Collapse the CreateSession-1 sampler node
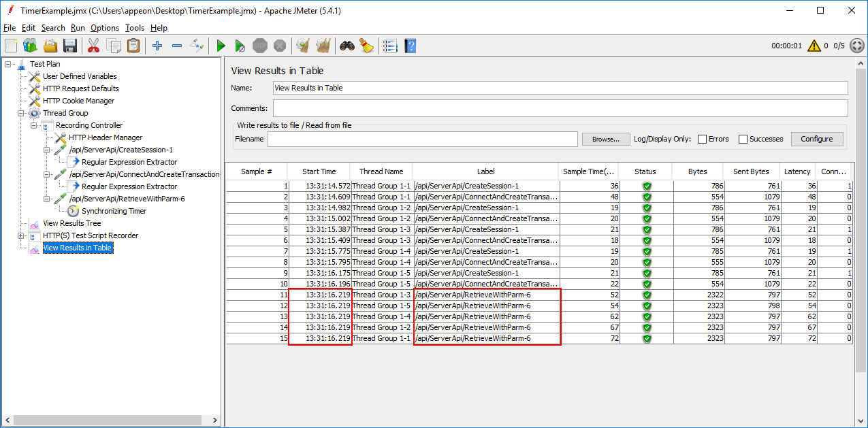868x428 pixels. click(47, 150)
